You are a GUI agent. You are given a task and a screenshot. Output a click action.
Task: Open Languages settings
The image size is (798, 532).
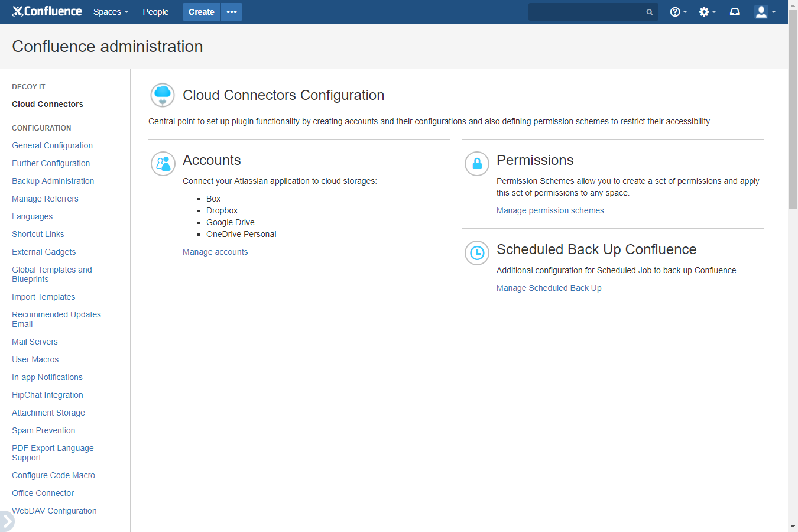tap(32, 216)
